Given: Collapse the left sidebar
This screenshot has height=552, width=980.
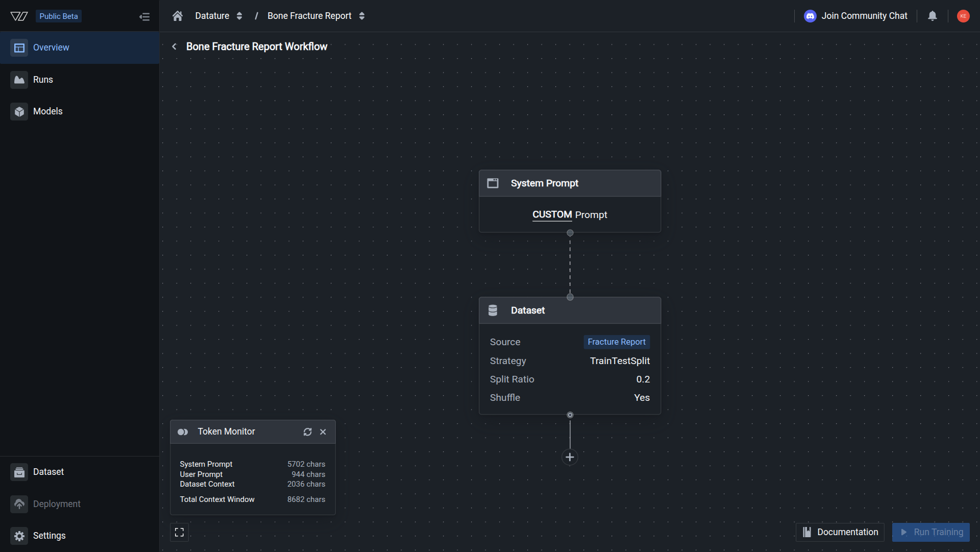Looking at the screenshot, I should click(x=144, y=16).
